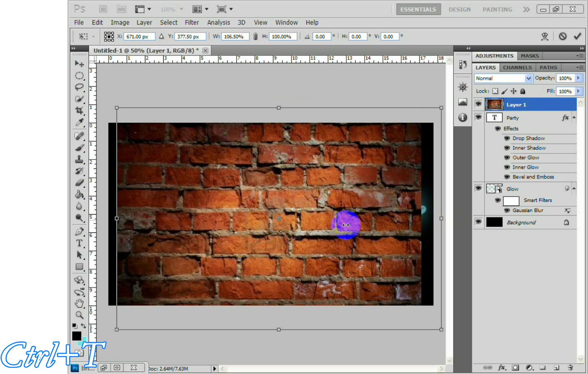Viewport: 588px width, 374px height.
Task: Open the layer Opacity slider arrow
Action: point(578,78)
